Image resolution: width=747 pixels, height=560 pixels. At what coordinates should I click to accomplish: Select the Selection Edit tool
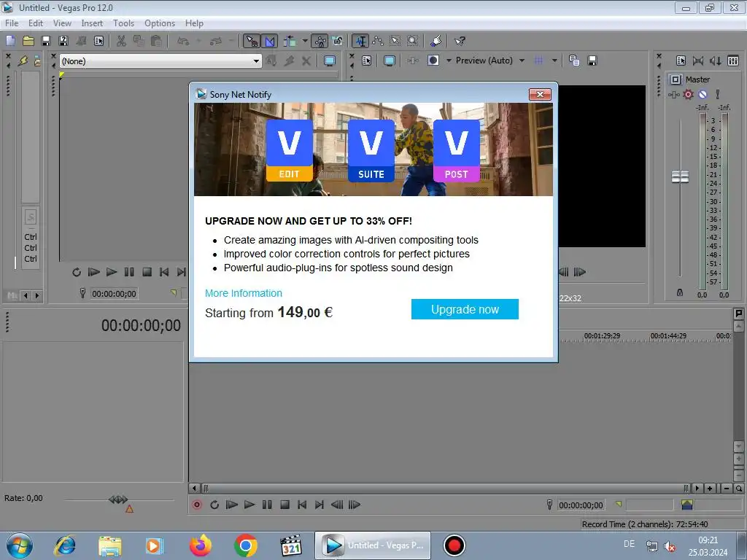(x=395, y=41)
